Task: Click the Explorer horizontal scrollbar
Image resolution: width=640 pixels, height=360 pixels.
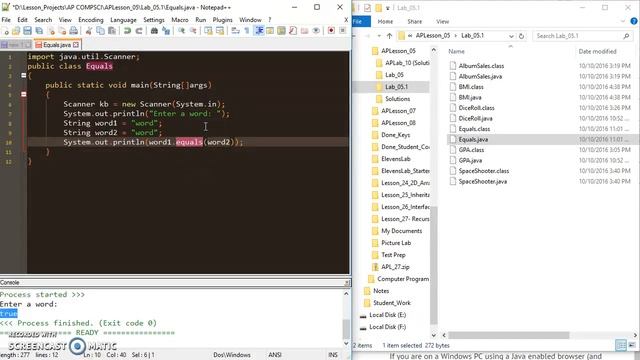Action: pos(509,336)
